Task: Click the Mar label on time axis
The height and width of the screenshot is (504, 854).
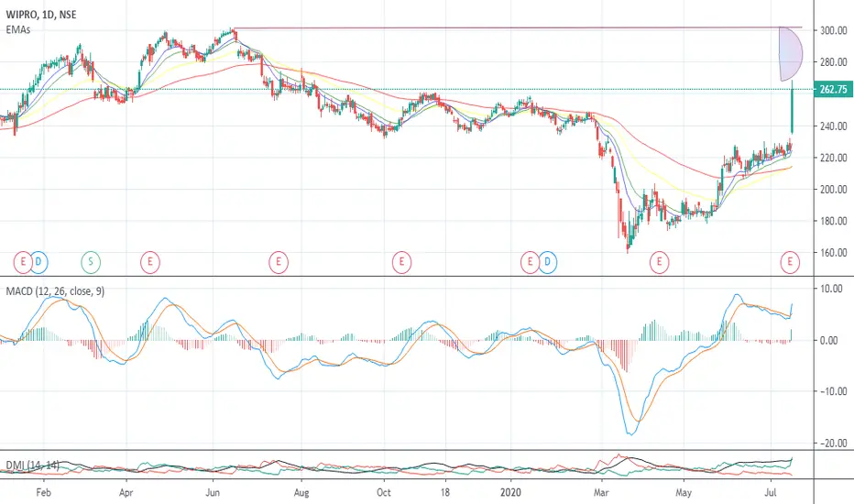Action: click(x=601, y=493)
